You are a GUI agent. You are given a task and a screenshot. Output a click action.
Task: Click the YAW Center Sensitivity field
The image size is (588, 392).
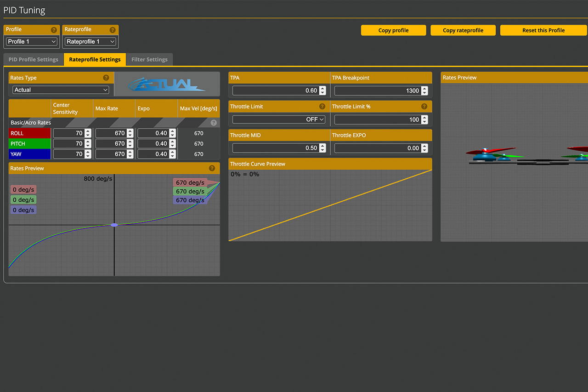click(x=72, y=154)
